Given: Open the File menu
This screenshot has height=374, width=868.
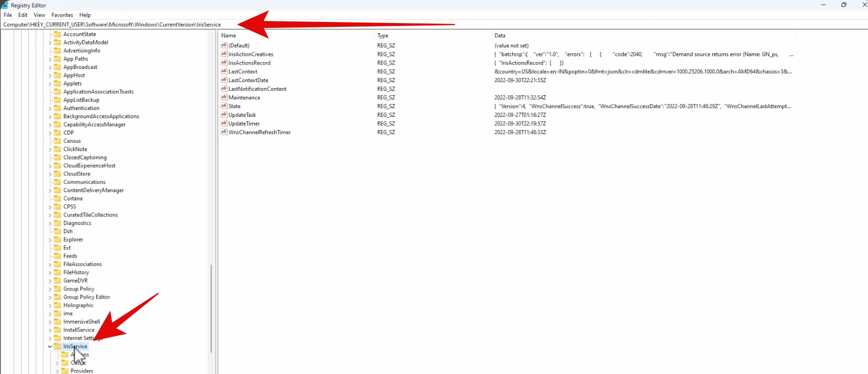Looking at the screenshot, I should (x=8, y=15).
